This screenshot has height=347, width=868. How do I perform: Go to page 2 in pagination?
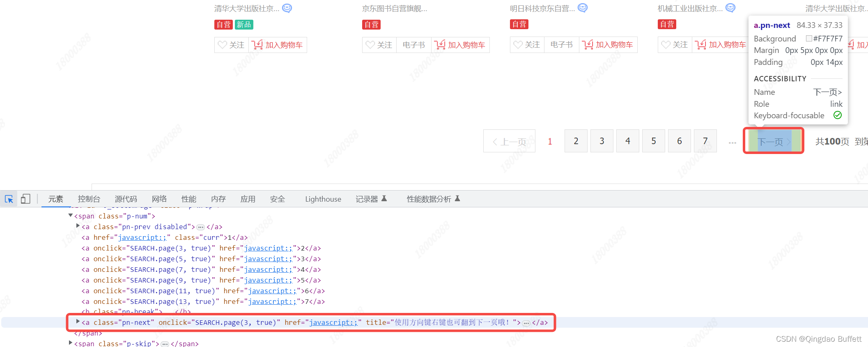pyautogui.click(x=576, y=141)
